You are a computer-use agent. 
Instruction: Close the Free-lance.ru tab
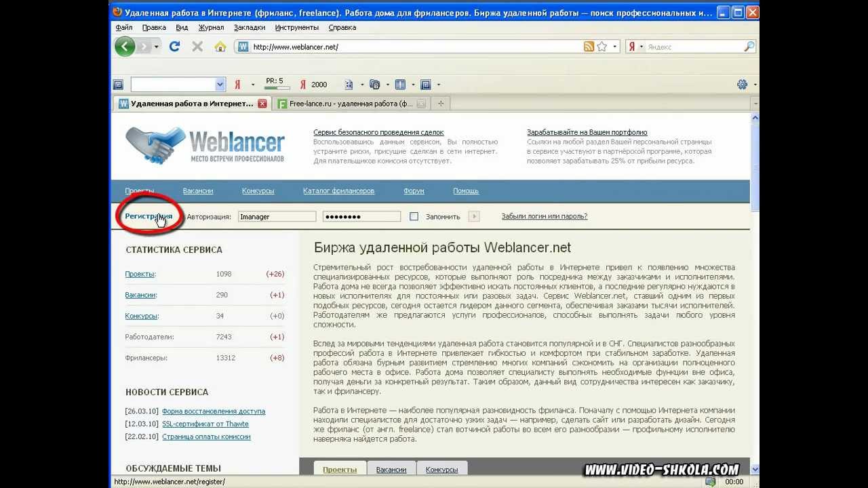point(421,104)
